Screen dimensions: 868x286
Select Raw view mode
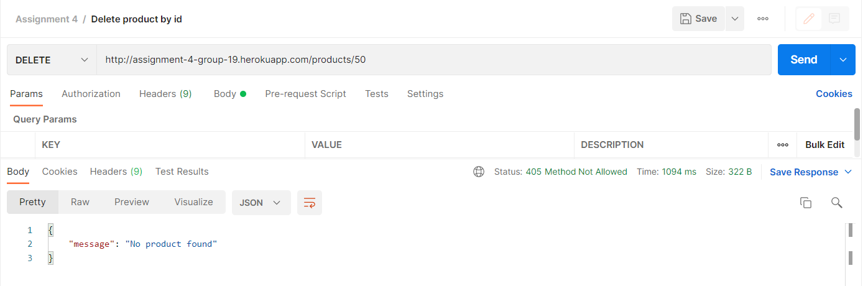(x=80, y=202)
